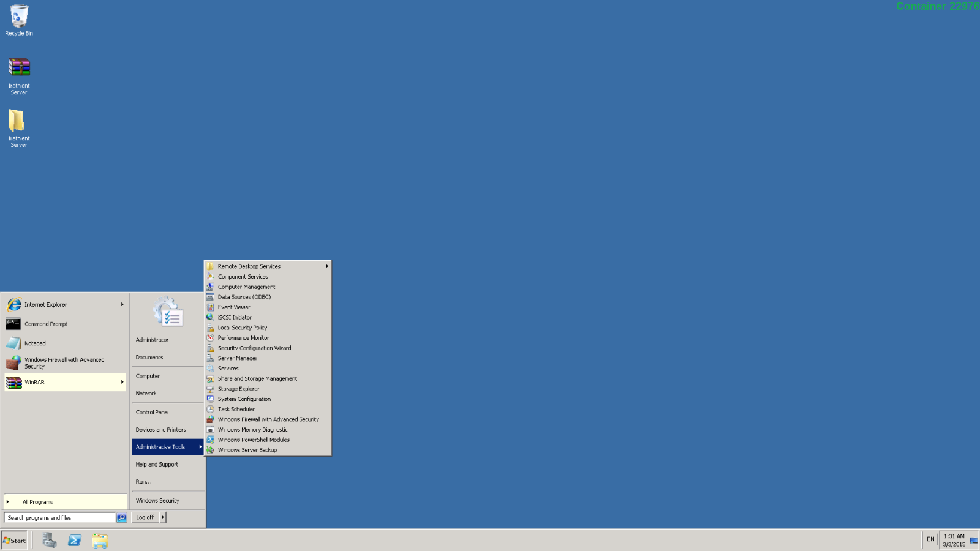
Task: Show All Programs list
Action: pyautogui.click(x=37, y=502)
